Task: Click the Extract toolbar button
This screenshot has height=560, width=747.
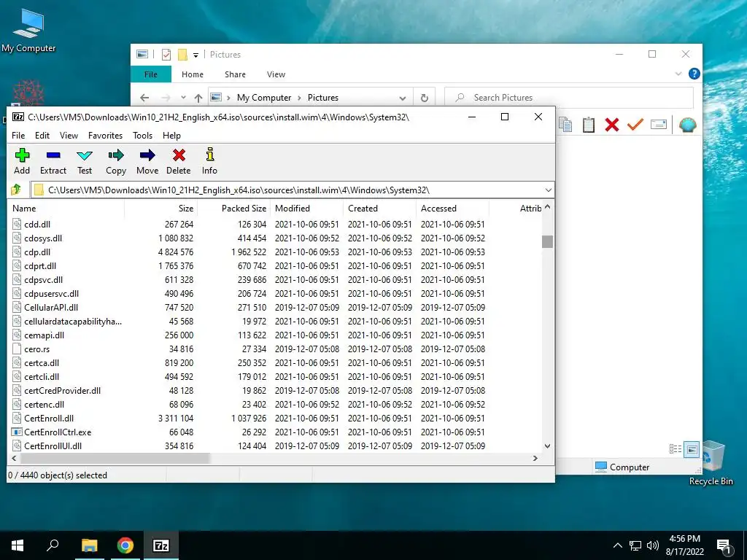Action: coord(53,161)
